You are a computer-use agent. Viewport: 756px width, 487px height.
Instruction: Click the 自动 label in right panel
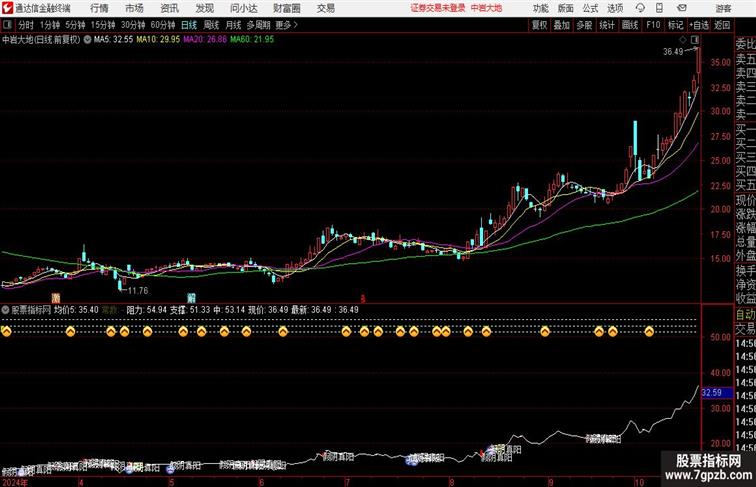745,315
